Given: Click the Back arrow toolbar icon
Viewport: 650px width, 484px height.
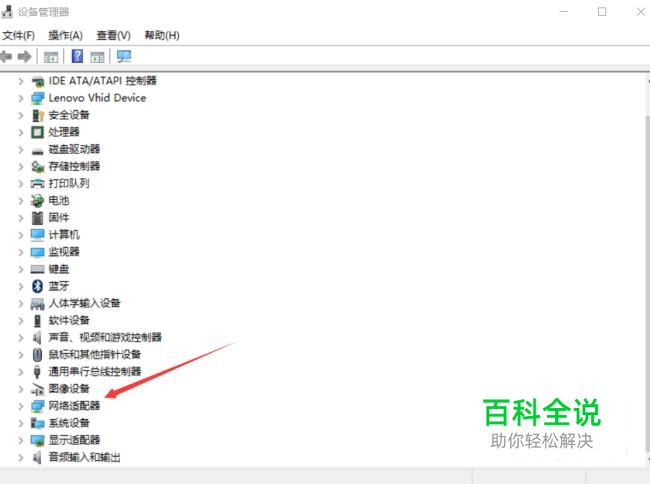Looking at the screenshot, I should click(x=6, y=56).
